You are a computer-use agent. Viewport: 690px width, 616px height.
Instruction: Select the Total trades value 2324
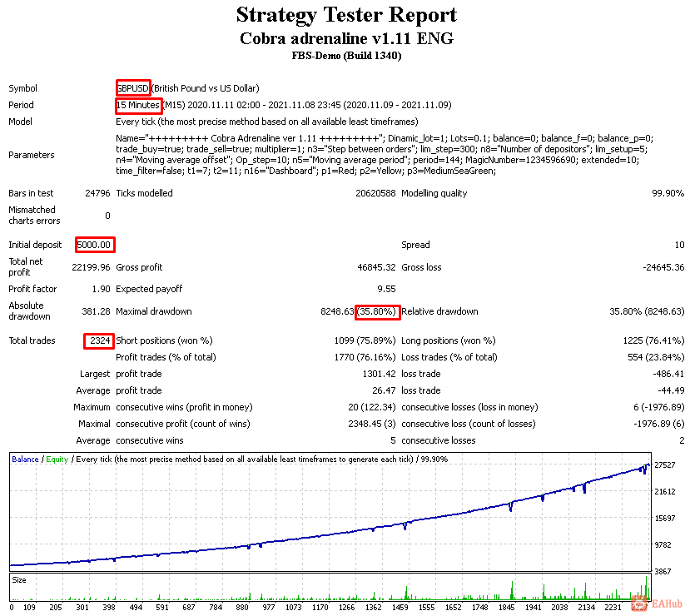tap(100, 340)
